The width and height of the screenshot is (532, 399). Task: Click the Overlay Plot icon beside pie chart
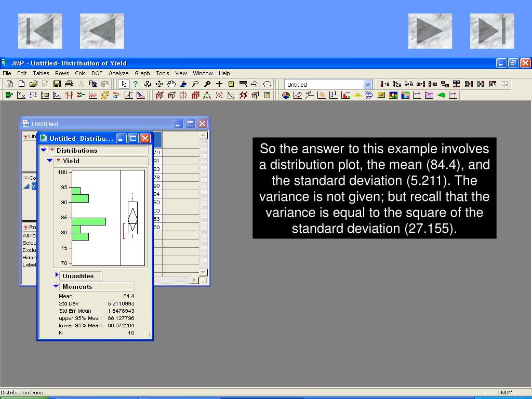tap(298, 96)
